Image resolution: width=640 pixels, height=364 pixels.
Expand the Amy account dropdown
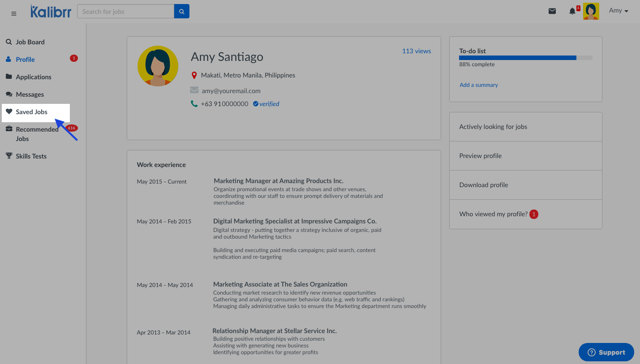tap(619, 11)
